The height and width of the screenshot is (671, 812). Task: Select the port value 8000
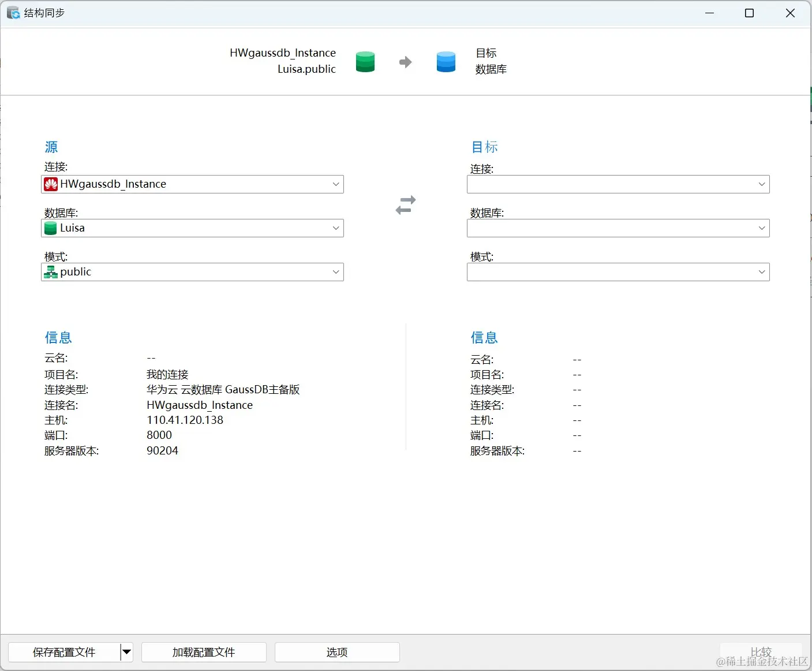[159, 435]
